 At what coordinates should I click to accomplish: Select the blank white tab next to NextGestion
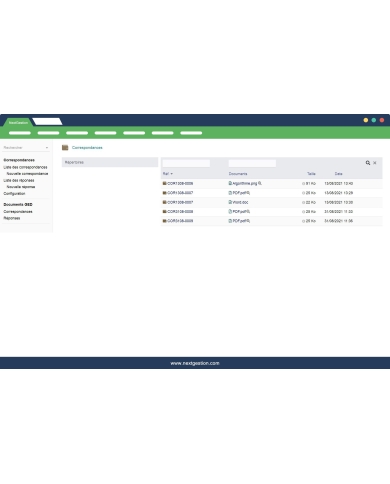point(47,121)
